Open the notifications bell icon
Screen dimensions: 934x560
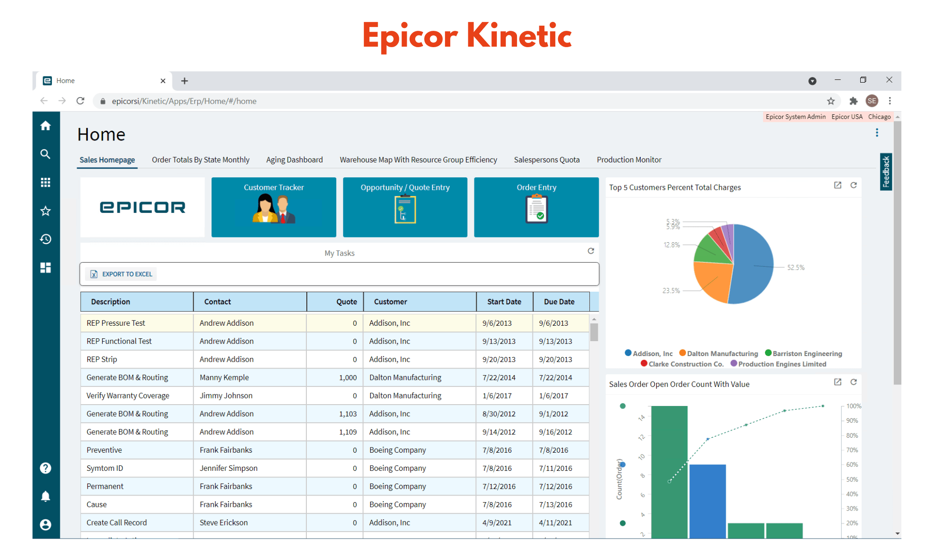45,496
